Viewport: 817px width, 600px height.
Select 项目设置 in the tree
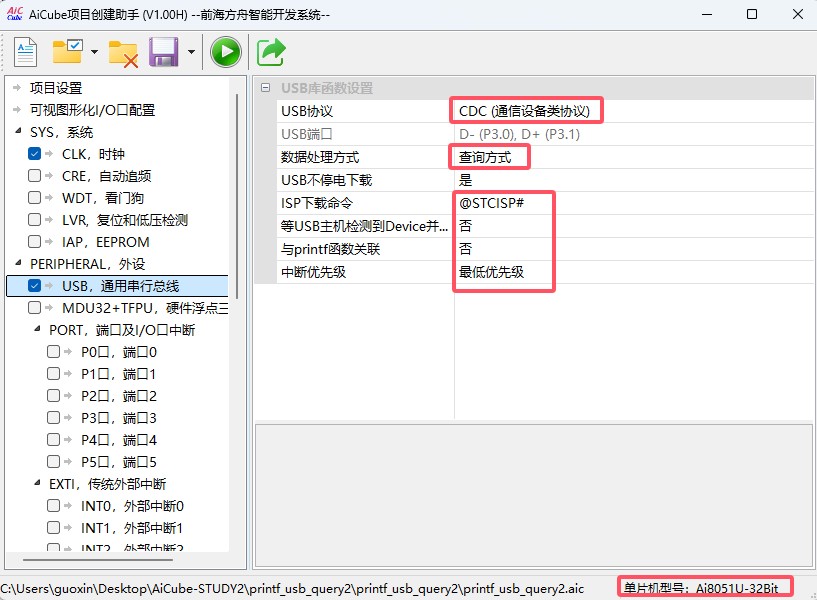tap(56, 88)
